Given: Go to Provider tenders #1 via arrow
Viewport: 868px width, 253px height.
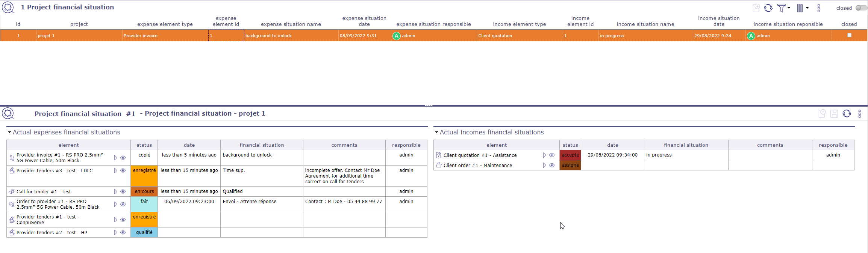Looking at the screenshot, I should pyautogui.click(x=115, y=220).
